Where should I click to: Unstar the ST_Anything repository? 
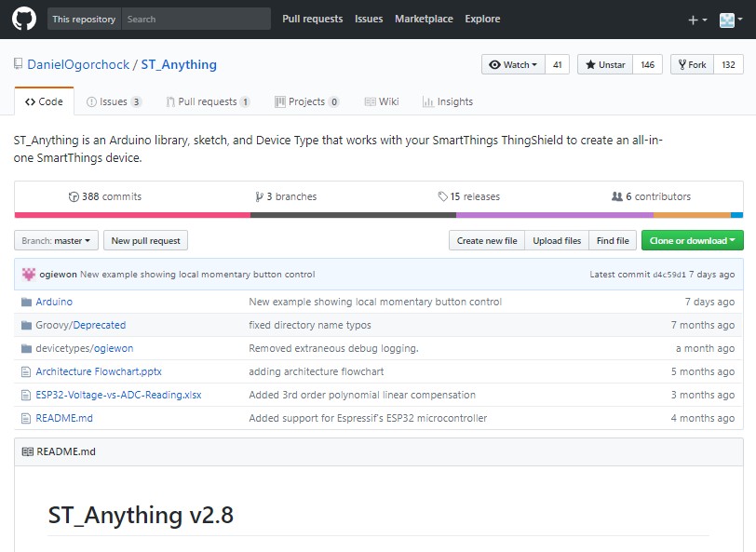(x=605, y=64)
